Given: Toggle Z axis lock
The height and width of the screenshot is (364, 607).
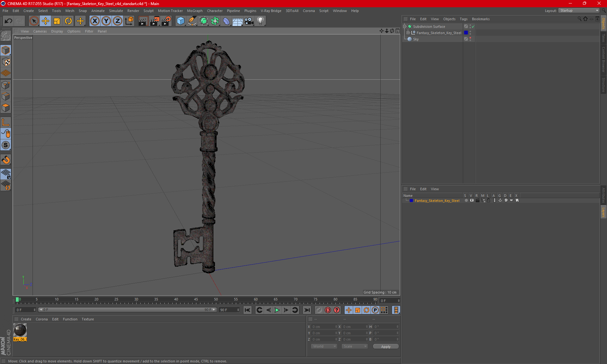Looking at the screenshot, I should [117, 21].
